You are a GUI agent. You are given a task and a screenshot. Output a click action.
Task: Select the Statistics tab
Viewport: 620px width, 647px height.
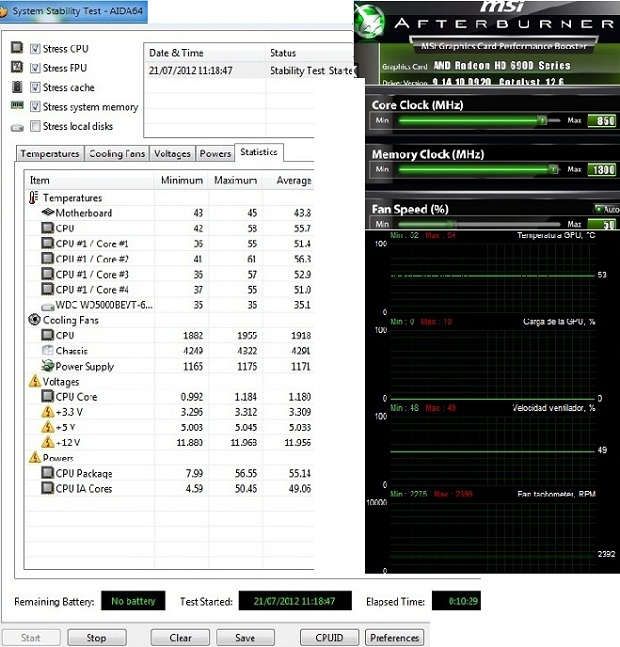click(259, 152)
